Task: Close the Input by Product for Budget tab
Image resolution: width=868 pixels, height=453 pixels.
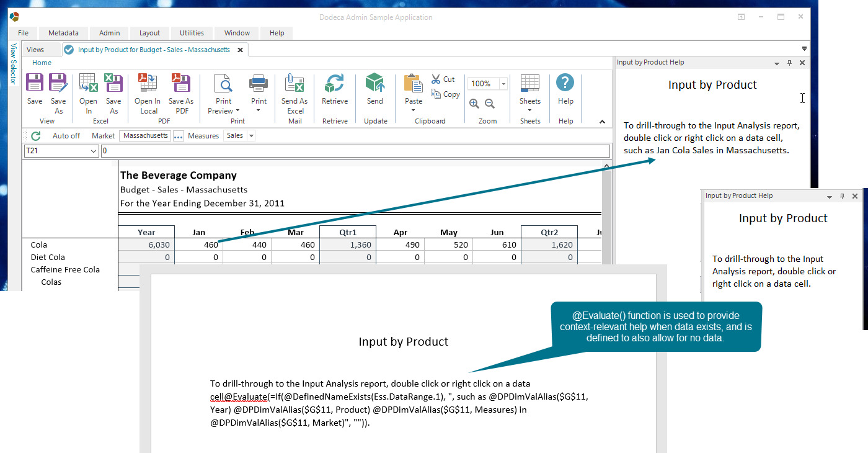Action: 241,50
